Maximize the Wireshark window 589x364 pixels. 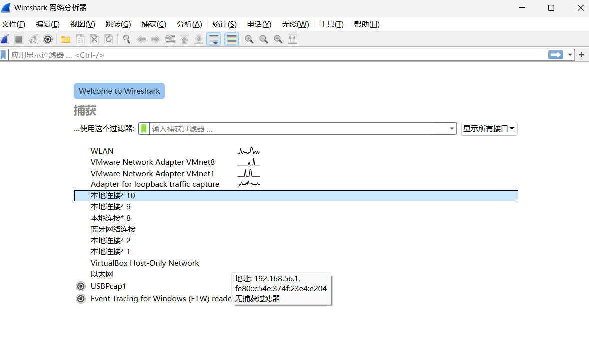point(551,8)
